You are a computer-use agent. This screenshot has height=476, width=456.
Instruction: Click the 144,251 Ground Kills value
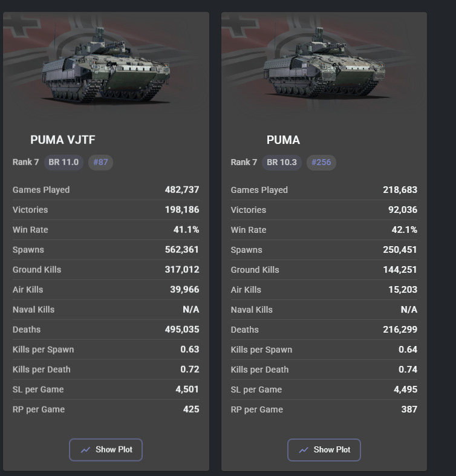(400, 270)
